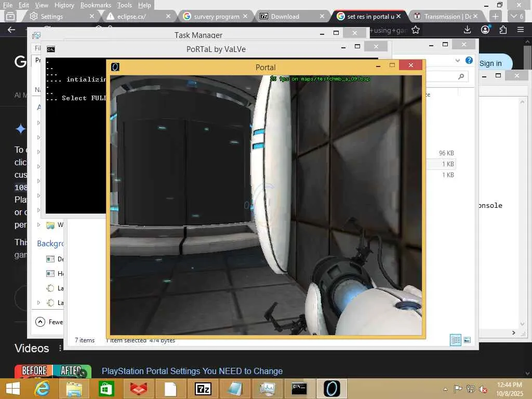Expand the ribbon in File Explorer
This screenshot has width=532, height=399.
(457, 60)
